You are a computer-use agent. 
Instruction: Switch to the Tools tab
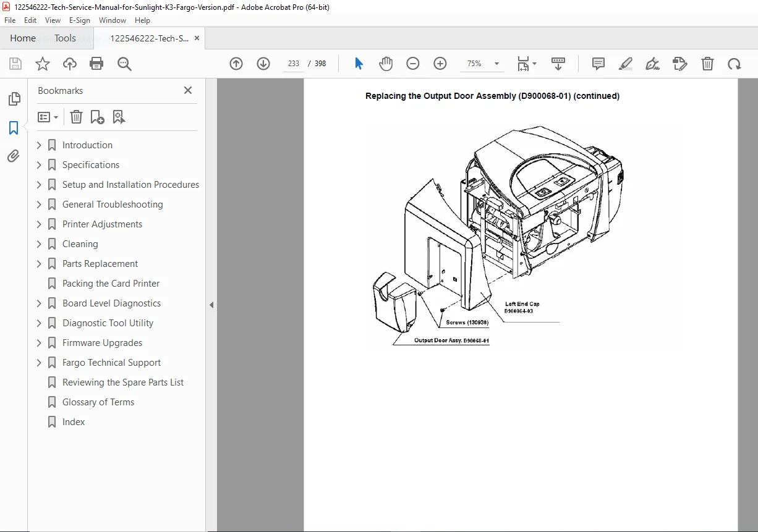[x=65, y=38]
